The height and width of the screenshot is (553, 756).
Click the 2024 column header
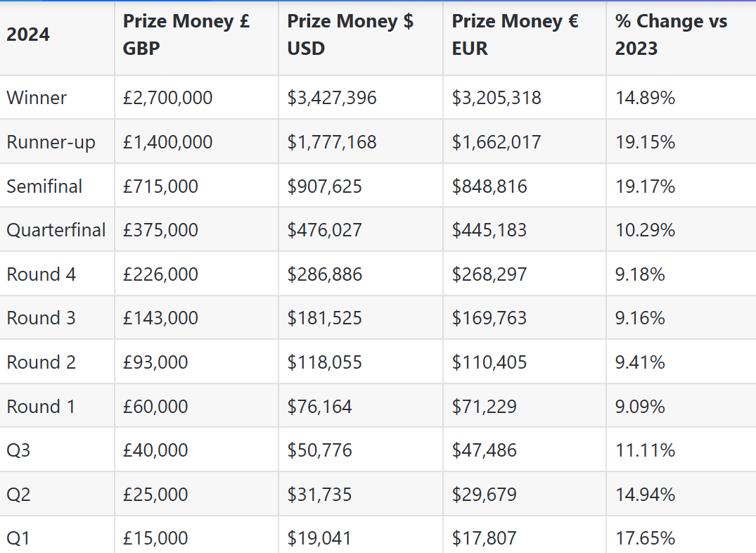pos(28,34)
